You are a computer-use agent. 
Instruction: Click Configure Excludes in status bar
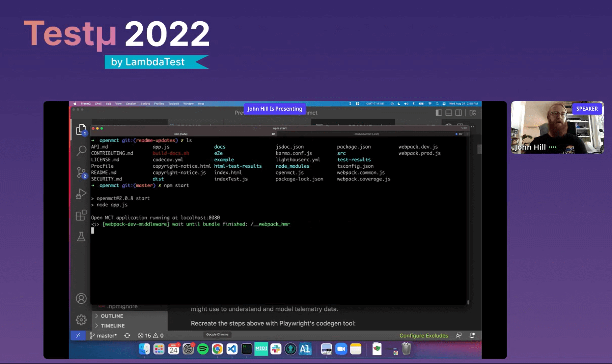point(423,335)
